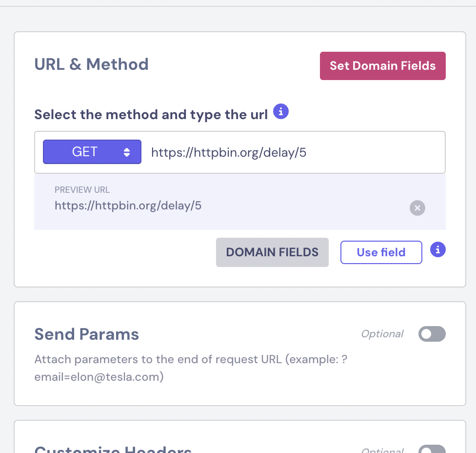This screenshot has height=453, width=476.
Task: Enable the Send Params toggle
Action: tap(432, 334)
